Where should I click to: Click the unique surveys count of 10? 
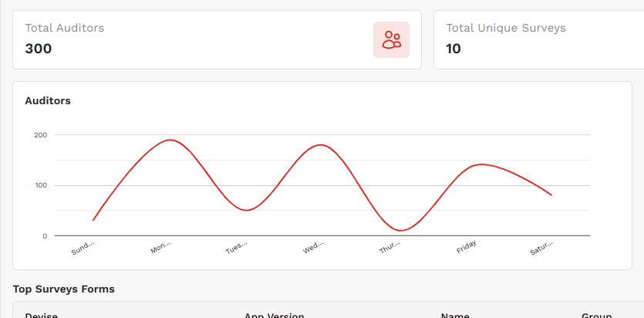453,49
